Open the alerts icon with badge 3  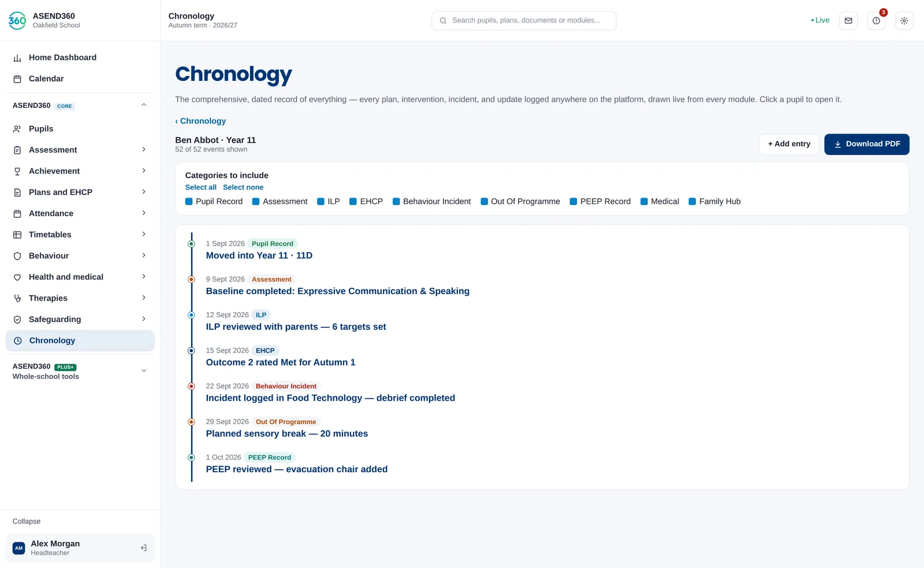[x=876, y=21]
